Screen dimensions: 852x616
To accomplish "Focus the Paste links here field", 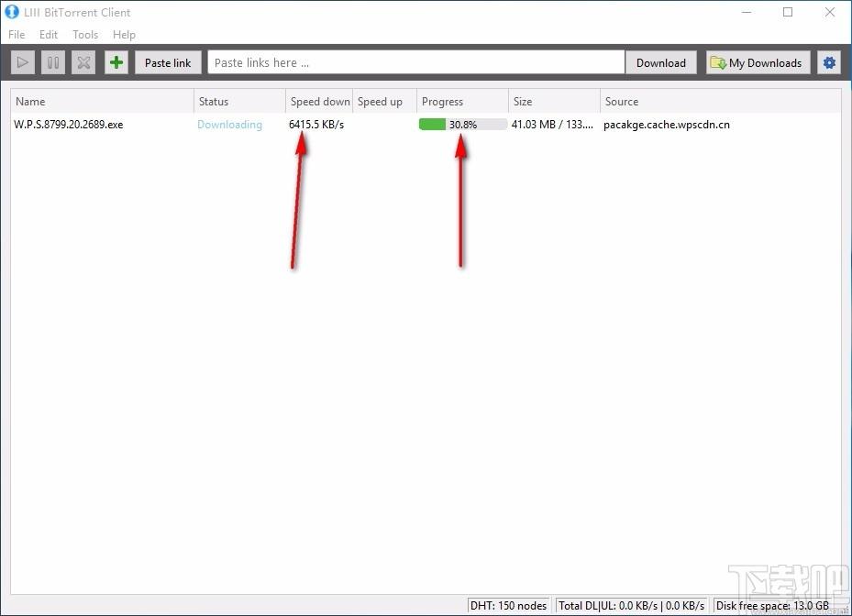I will point(416,62).
